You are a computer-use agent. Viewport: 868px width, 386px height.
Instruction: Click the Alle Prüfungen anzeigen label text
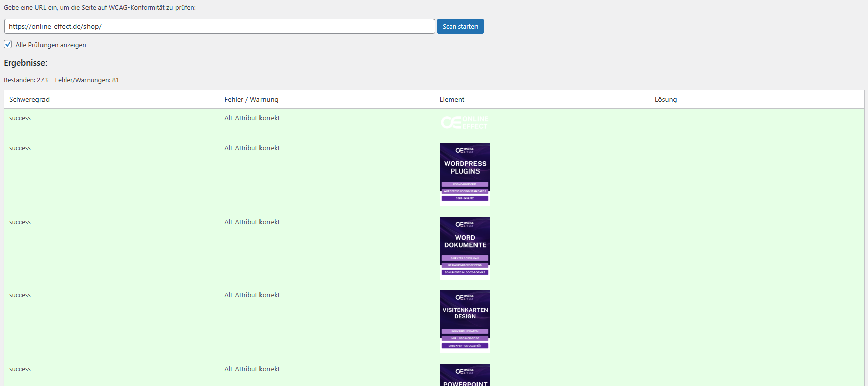pos(51,45)
